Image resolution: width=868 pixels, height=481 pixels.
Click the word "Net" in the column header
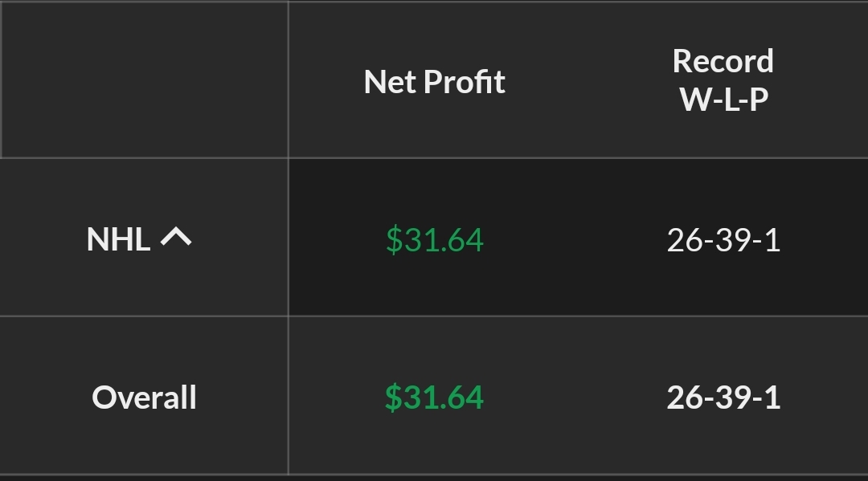click(x=390, y=81)
